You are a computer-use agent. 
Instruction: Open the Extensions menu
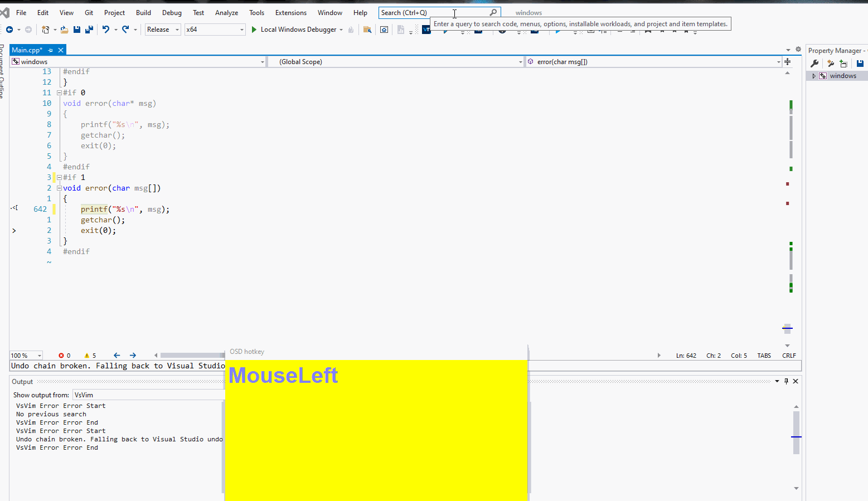pos(290,12)
